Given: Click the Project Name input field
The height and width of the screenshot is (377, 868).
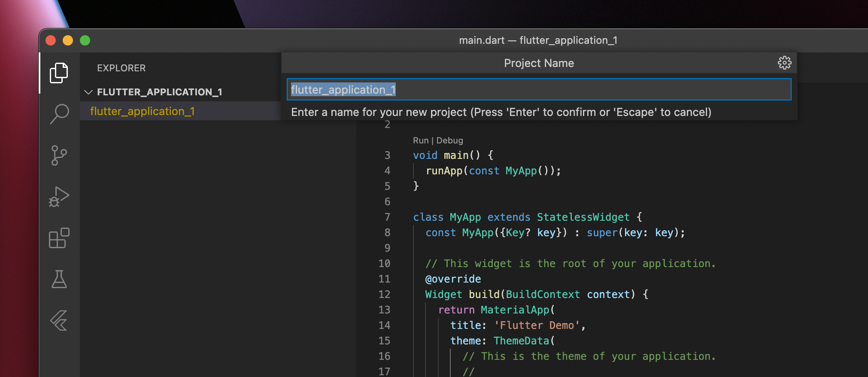Looking at the screenshot, I should pos(539,89).
